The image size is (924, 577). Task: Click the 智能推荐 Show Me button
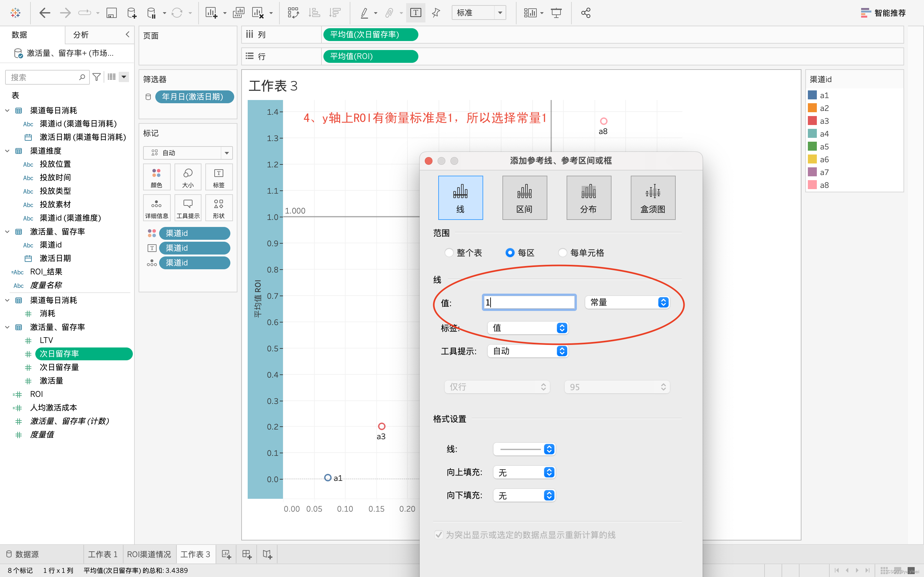pos(883,13)
